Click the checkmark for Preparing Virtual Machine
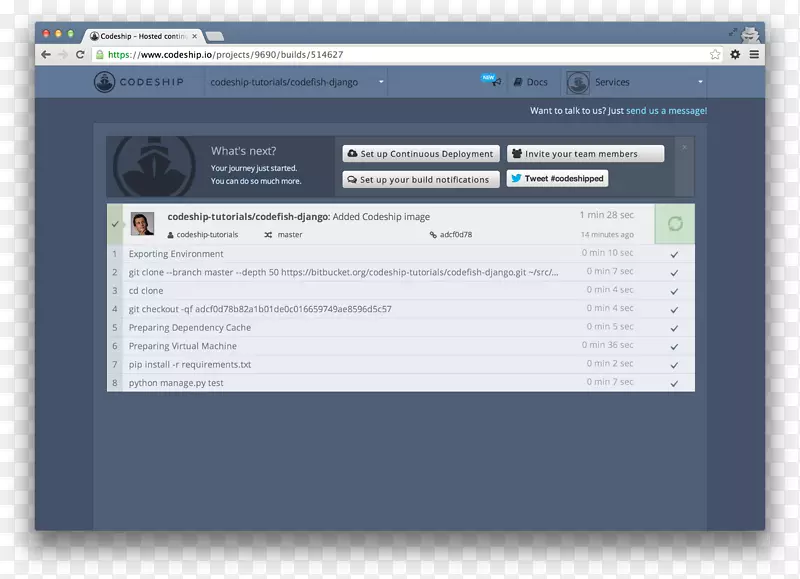Viewport: 800px width, 579px height. pyautogui.click(x=675, y=347)
